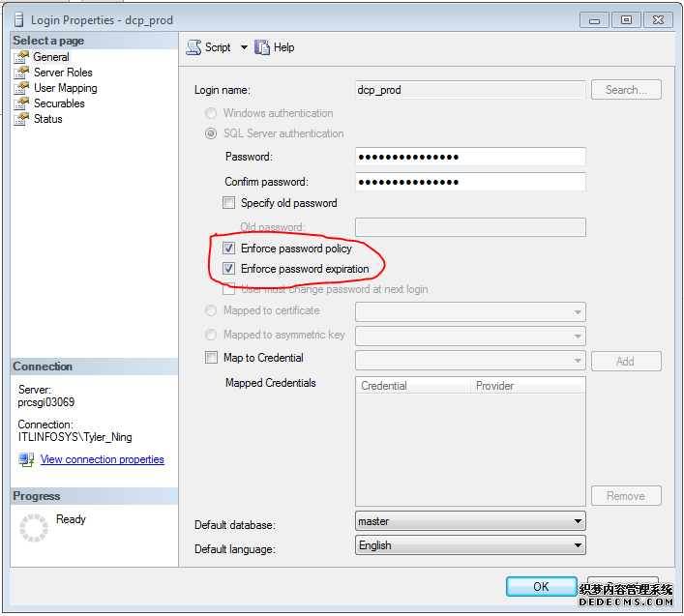Open the User Mapping page
Screen dimensions: 684x616
coord(65,88)
